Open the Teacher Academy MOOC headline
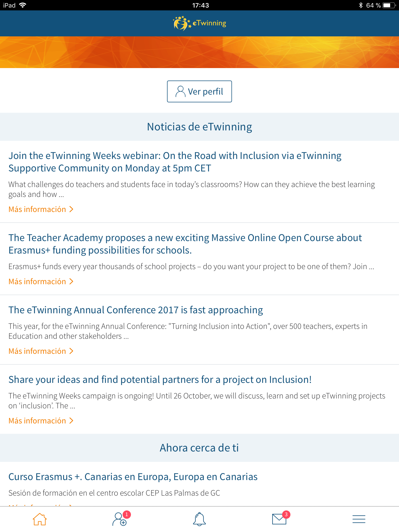The width and height of the screenshot is (399, 532). point(185,244)
